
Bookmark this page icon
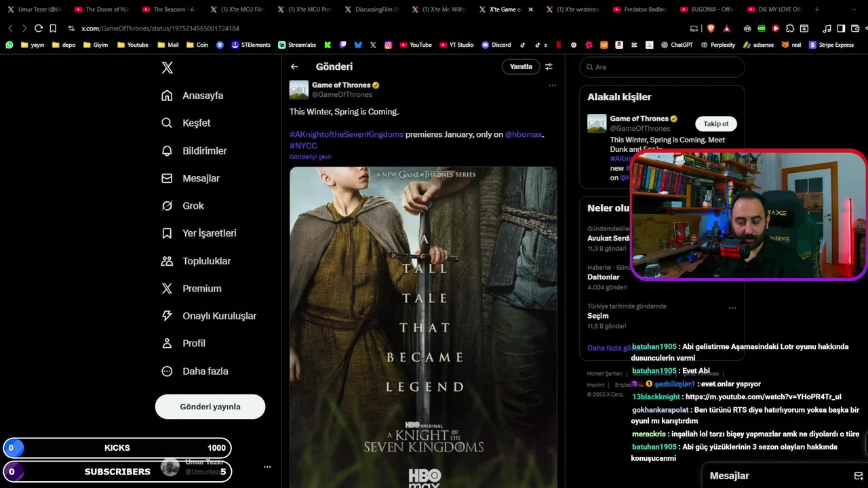coord(53,28)
